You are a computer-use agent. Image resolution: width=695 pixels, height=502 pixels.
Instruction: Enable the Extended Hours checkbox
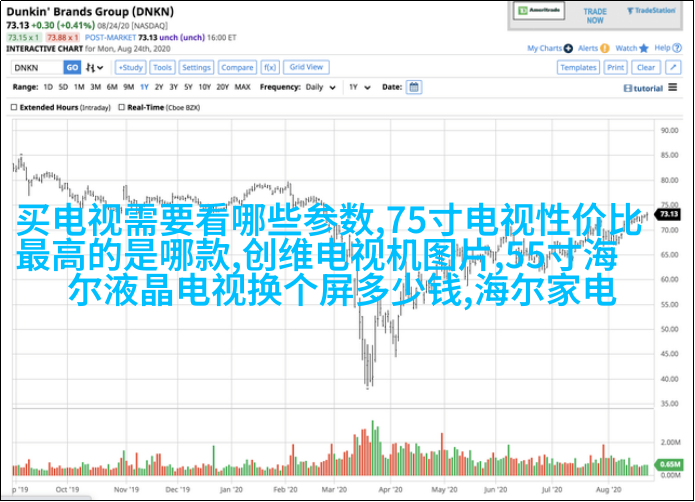pos(14,107)
